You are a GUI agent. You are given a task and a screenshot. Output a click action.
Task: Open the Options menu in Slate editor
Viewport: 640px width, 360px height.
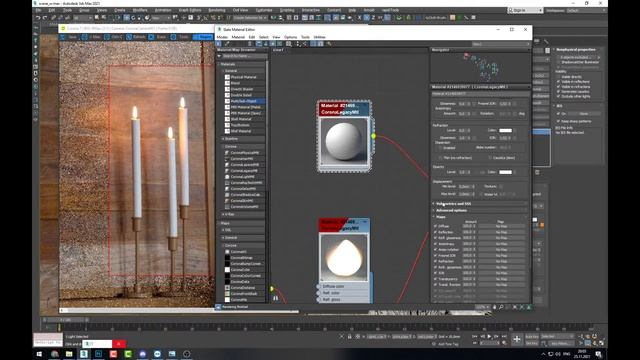(x=290, y=37)
